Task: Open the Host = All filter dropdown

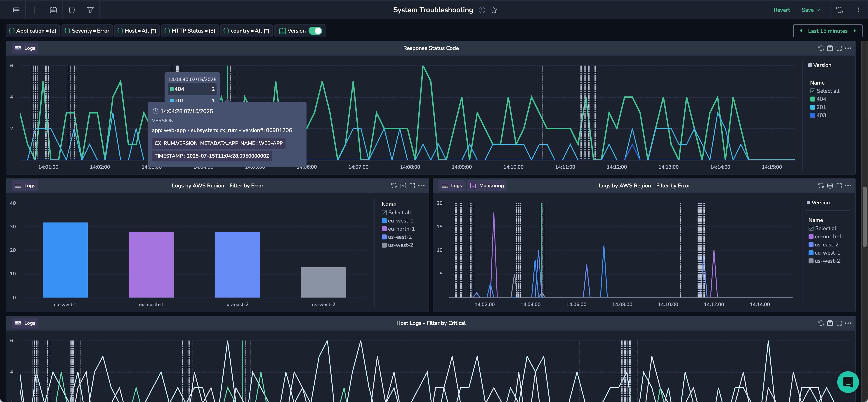Action: coord(137,31)
